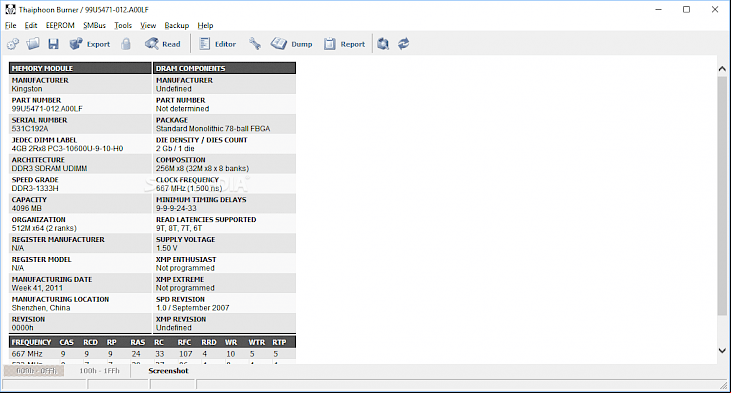This screenshot has width=731, height=393.
Task: Click the padlock toolbar icon
Action: (126, 44)
